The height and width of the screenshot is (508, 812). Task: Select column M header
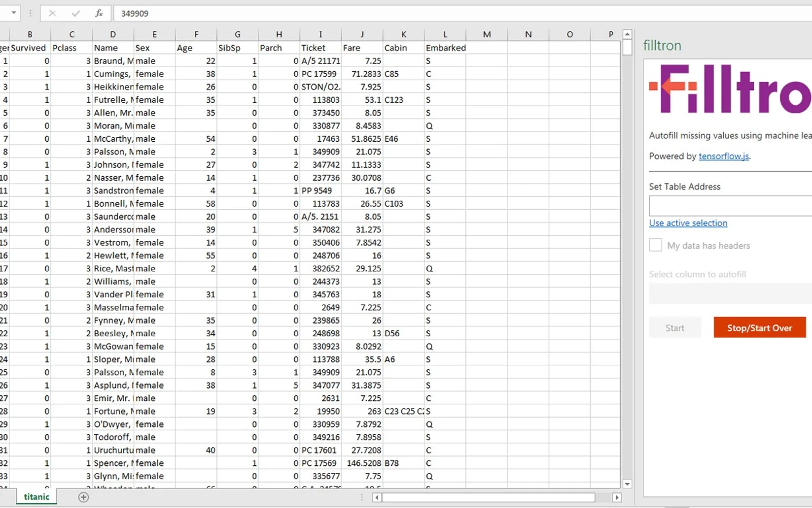pyautogui.click(x=487, y=35)
